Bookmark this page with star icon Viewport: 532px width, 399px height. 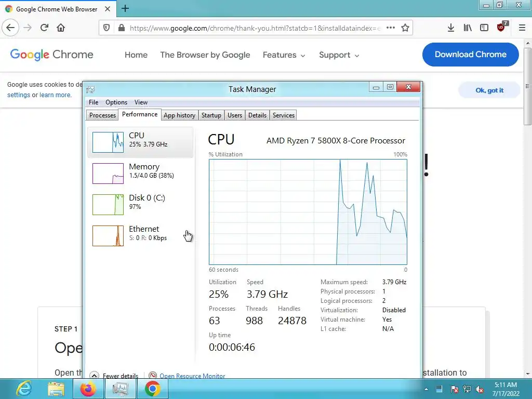pyautogui.click(x=405, y=28)
